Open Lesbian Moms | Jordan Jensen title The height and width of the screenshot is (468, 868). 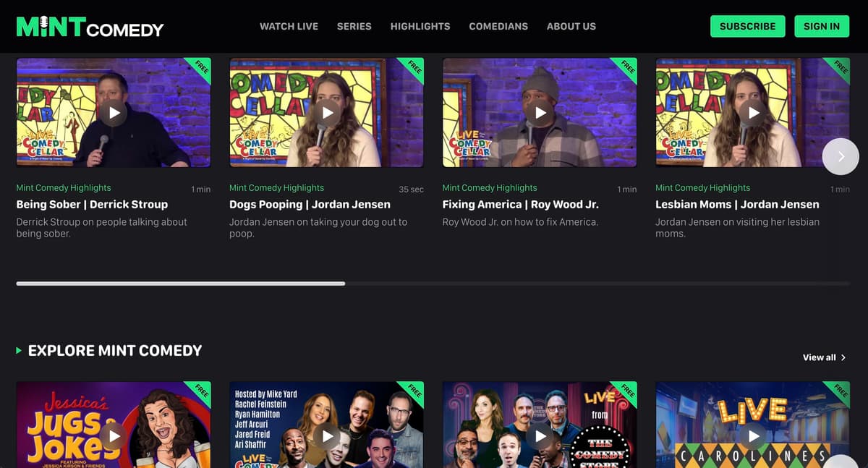click(x=737, y=205)
